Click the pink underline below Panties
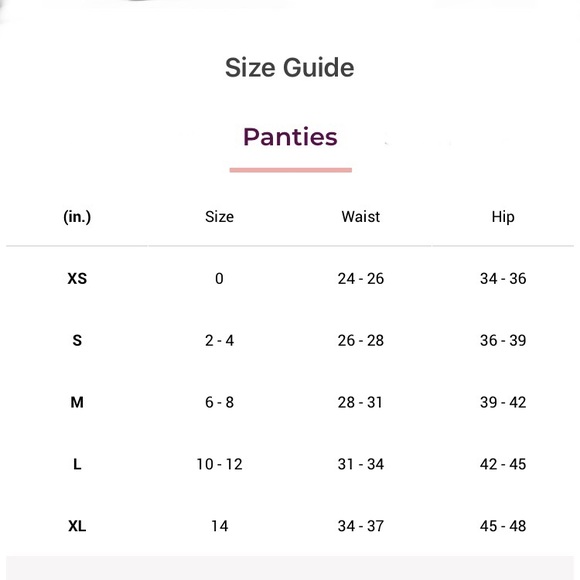 (x=291, y=170)
